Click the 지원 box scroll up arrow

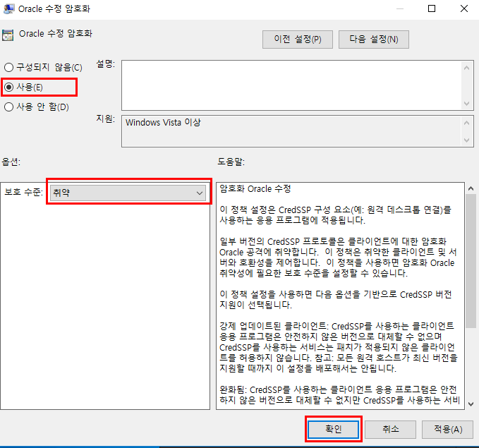coord(466,123)
